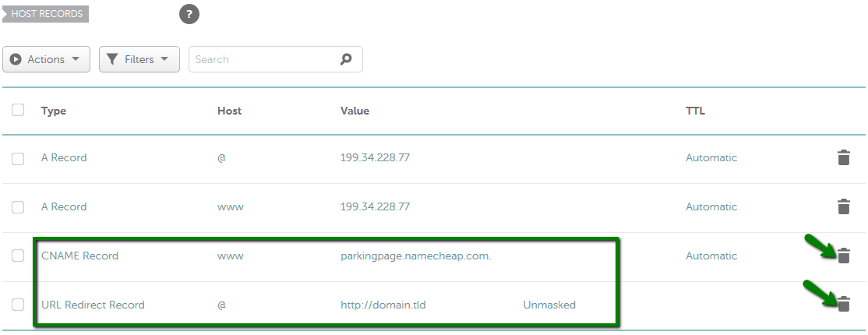868x335 pixels.
Task: Open the HOST RECORDS section tab
Action: click(x=45, y=14)
